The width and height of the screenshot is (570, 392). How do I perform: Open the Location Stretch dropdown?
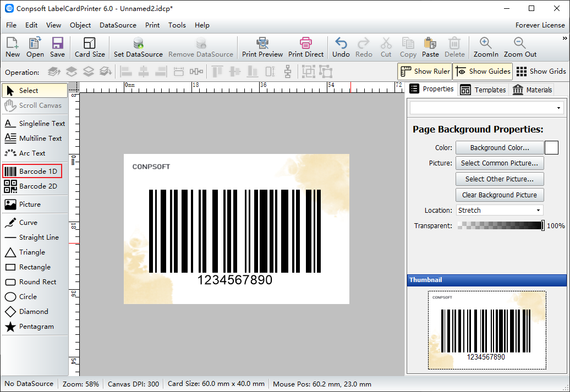[500, 211]
